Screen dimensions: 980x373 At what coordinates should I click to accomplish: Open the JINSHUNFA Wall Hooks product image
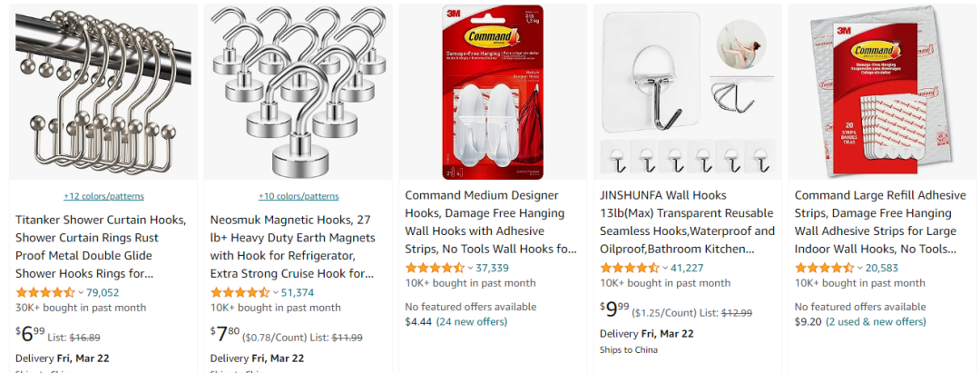pyautogui.click(x=688, y=92)
